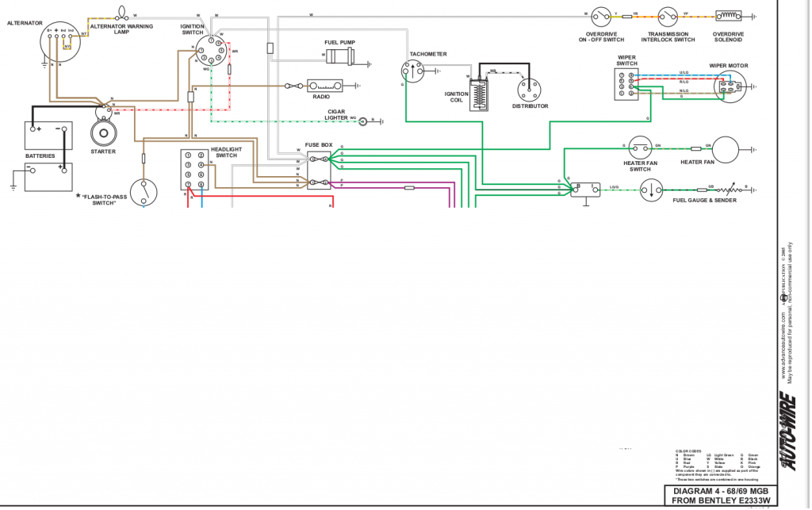This screenshot has width=812, height=510.
Task: Click the "FUEL PUMP" label
Action: point(339,43)
